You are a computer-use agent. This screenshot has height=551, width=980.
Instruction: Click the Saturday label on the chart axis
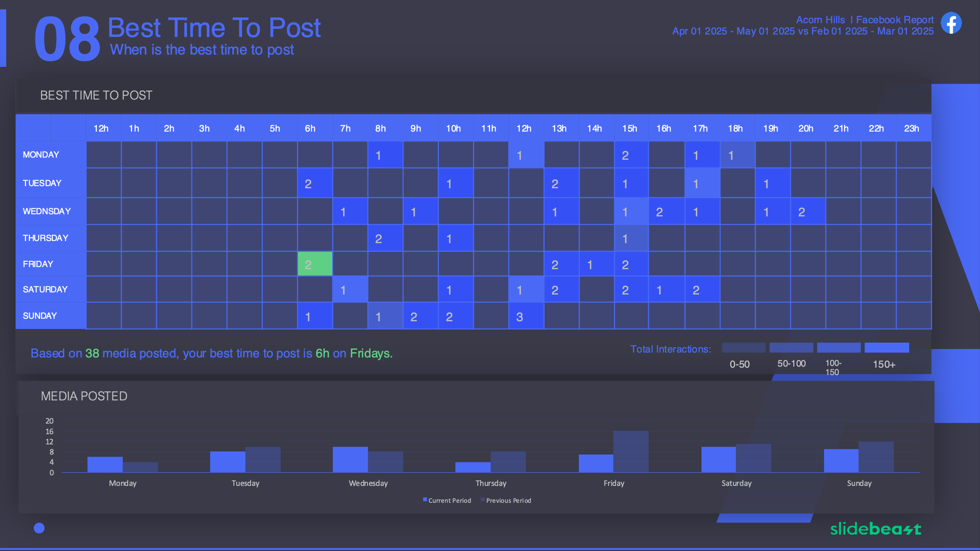click(x=736, y=483)
